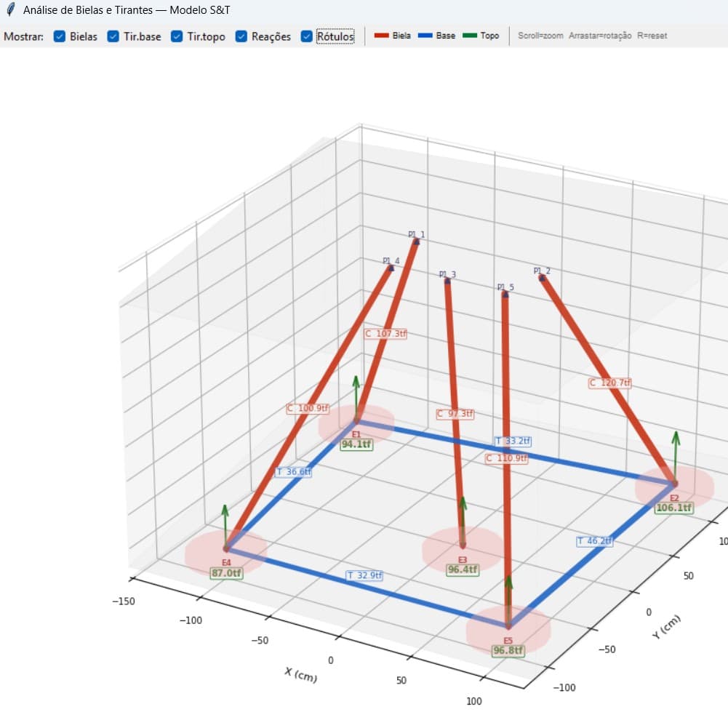Uncheck the Rótulos checkbox
The height and width of the screenshot is (728, 728).
point(306,36)
